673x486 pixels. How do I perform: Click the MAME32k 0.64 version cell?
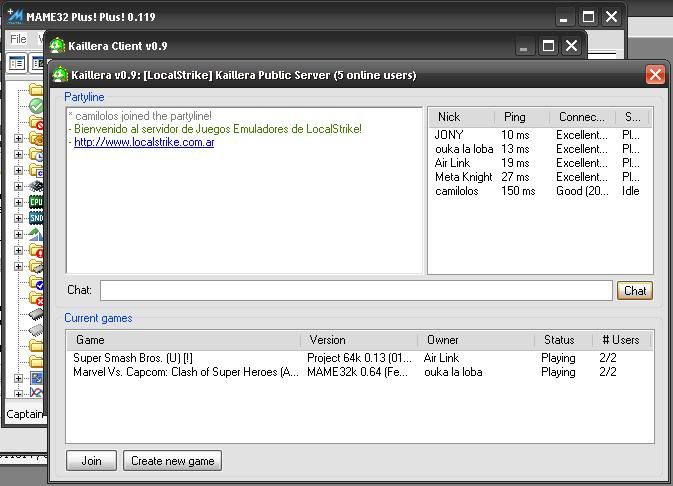pyautogui.click(x=358, y=372)
